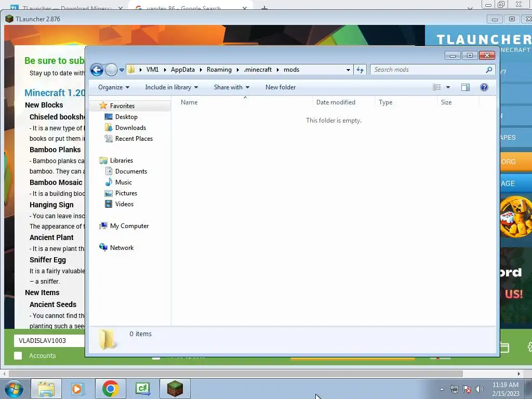Open Explorer help
This screenshot has height=399, width=532.
pos(484,87)
